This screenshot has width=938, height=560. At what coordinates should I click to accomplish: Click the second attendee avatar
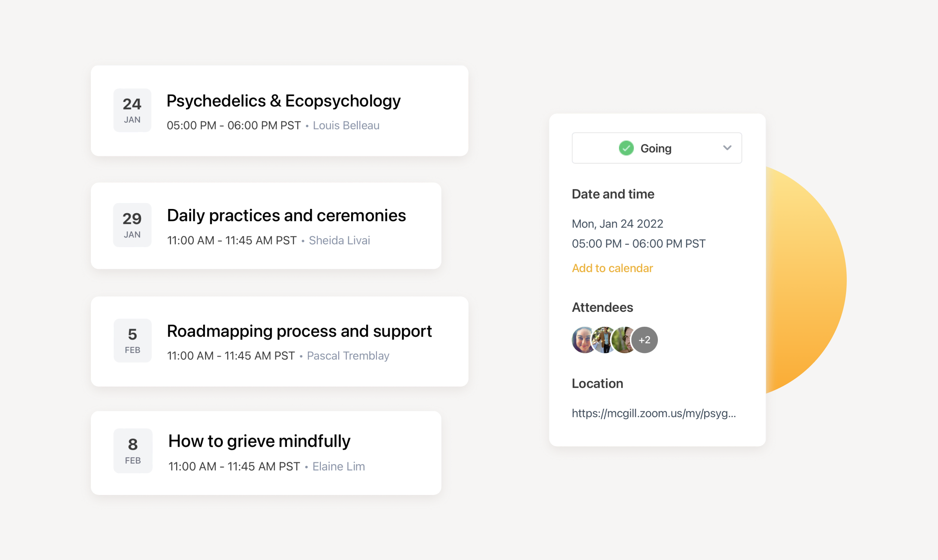pyautogui.click(x=604, y=339)
